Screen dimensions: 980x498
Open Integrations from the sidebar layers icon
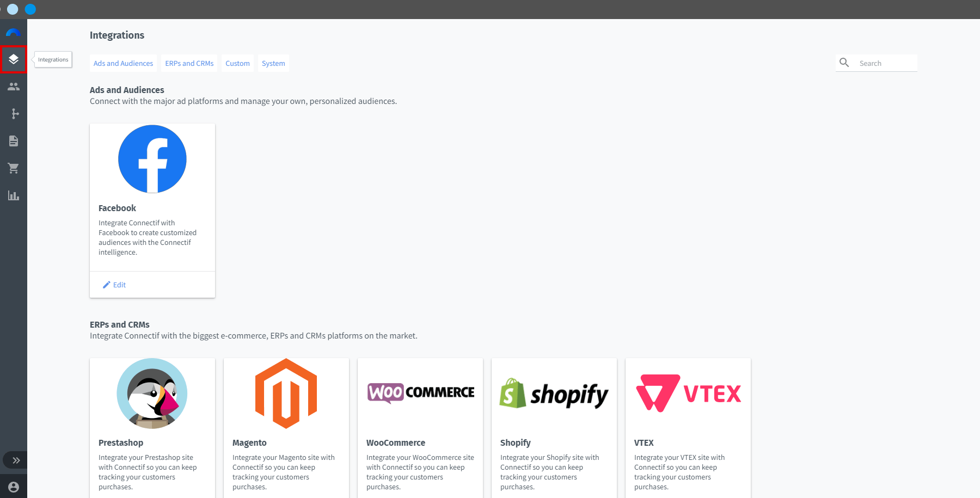tap(14, 59)
